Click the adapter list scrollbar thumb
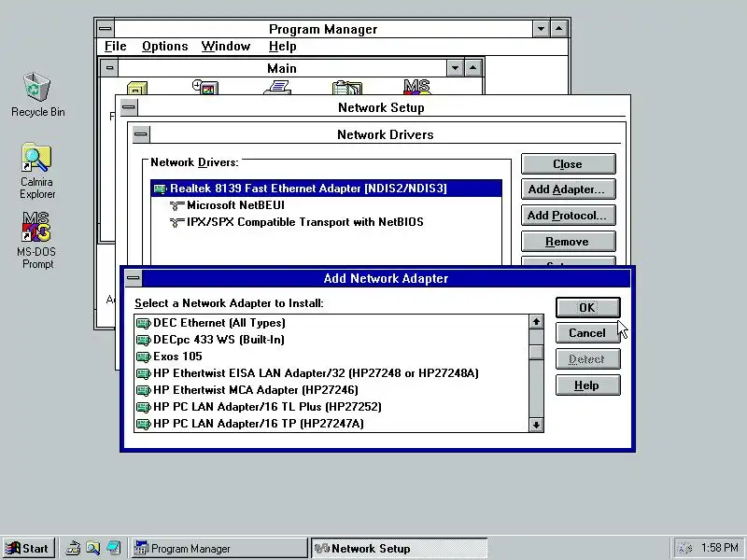The image size is (747, 560). tap(536, 353)
